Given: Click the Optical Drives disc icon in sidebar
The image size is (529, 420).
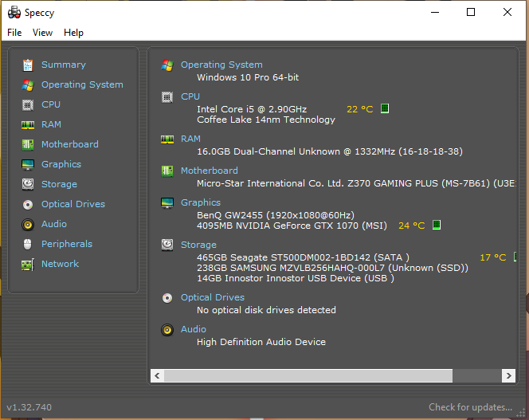Looking at the screenshot, I should pos(28,205).
